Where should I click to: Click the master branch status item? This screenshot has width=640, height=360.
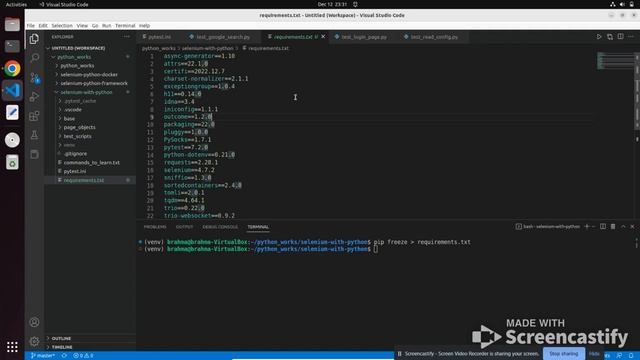click(43, 356)
